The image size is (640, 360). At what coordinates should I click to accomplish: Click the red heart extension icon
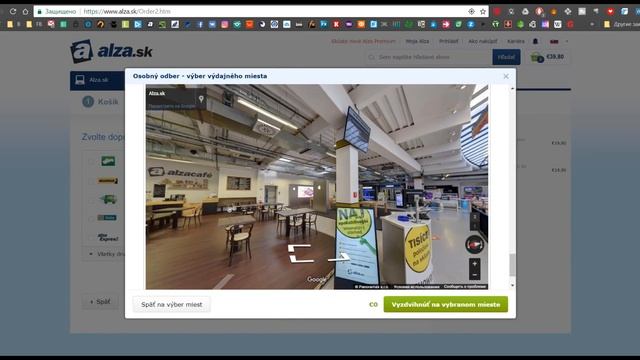pos(610,11)
